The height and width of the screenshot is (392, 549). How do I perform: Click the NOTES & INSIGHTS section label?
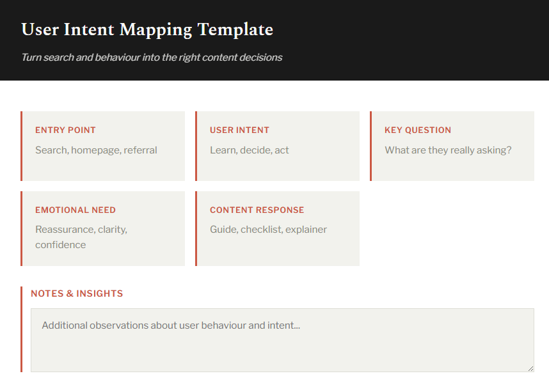(x=77, y=294)
